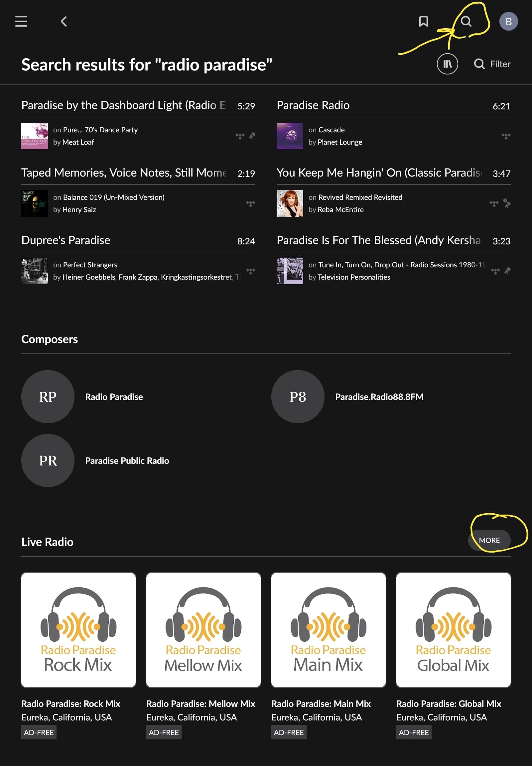Open the Filter search control
The height and width of the screenshot is (766, 532).
click(492, 64)
